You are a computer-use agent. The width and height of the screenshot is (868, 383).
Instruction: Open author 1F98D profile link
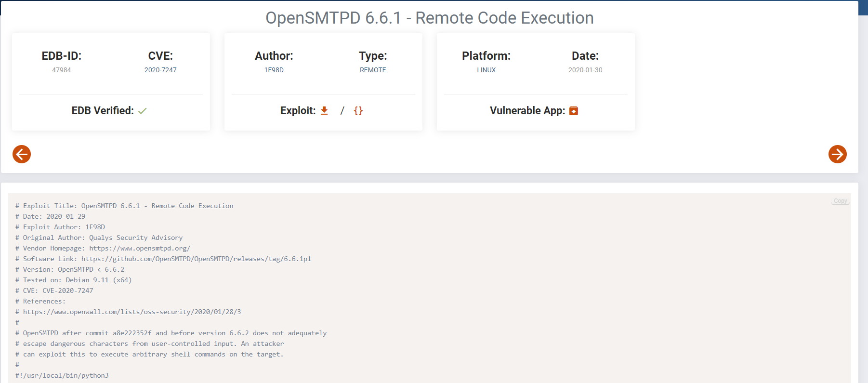click(x=274, y=70)
